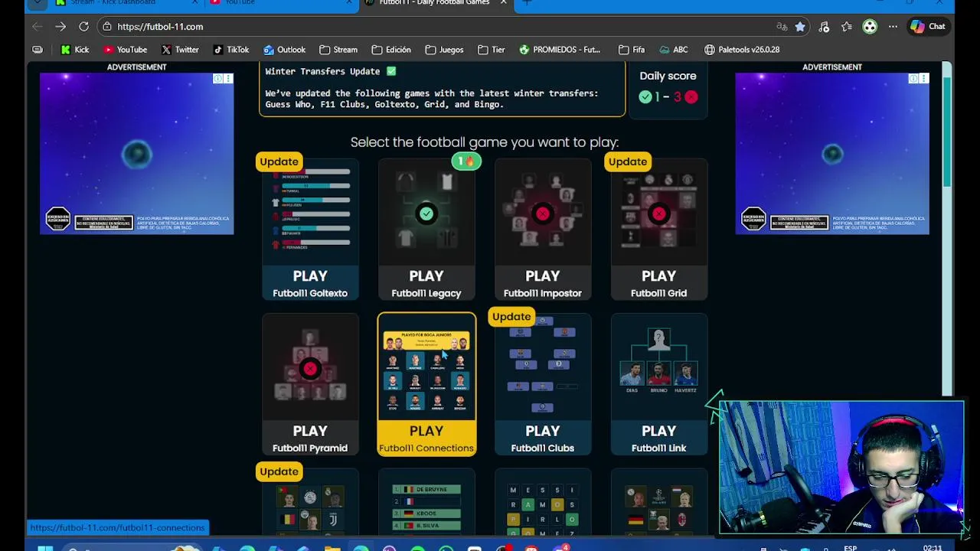Image resolution: width=980 pixels, height=551 pixels.
Task: Open the Copilot Chat button
Action: (x=928, y=27)
